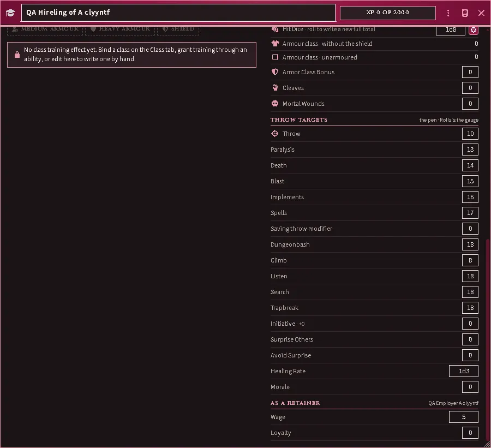Edit the Surprise Others value
This screenshot has height=448, width=491.
(x=470, y=339)
